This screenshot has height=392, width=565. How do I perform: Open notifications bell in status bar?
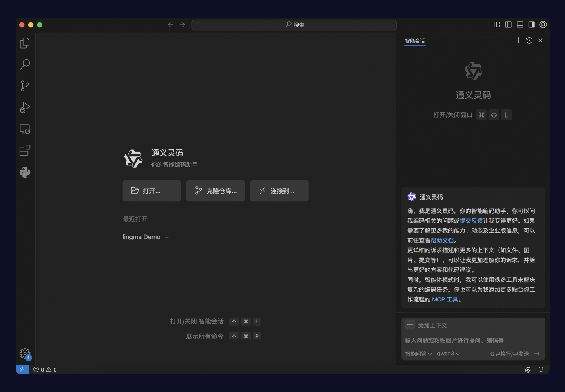541,370
